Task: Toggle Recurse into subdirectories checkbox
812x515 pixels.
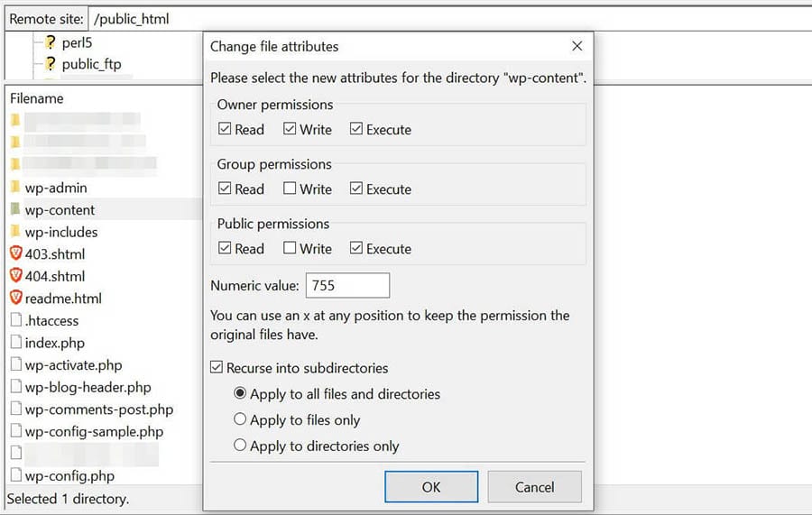Action: (217, 368)
